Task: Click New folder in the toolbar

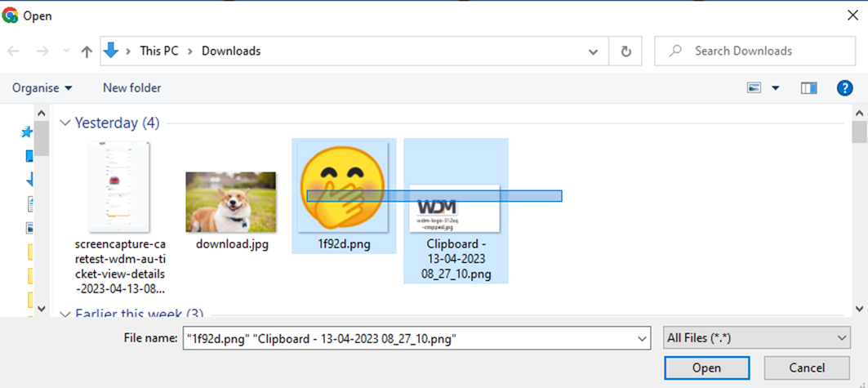Action: tap(131, 88)
